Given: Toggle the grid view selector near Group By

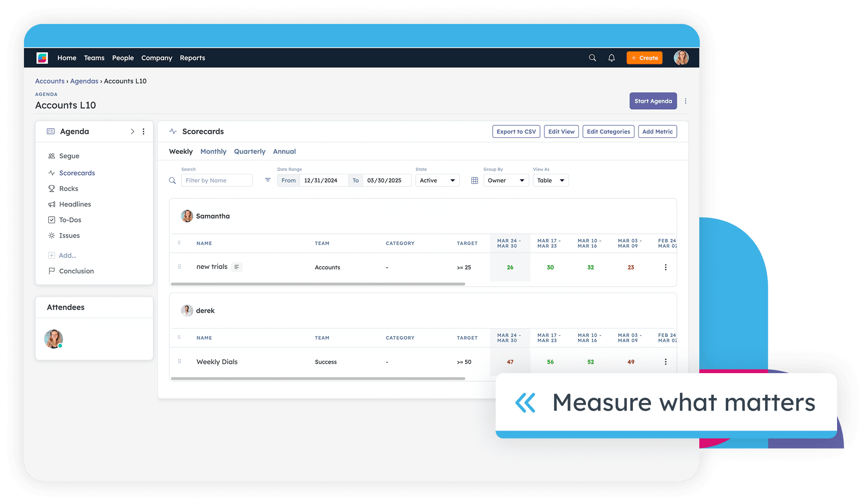Looking at the screenshot, I should point(474,180).
